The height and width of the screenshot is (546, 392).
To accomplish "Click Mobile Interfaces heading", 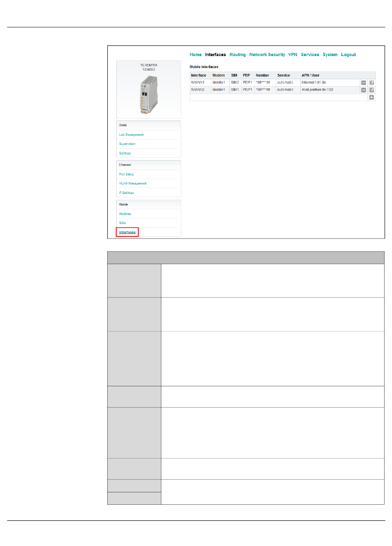I will 204,67.
